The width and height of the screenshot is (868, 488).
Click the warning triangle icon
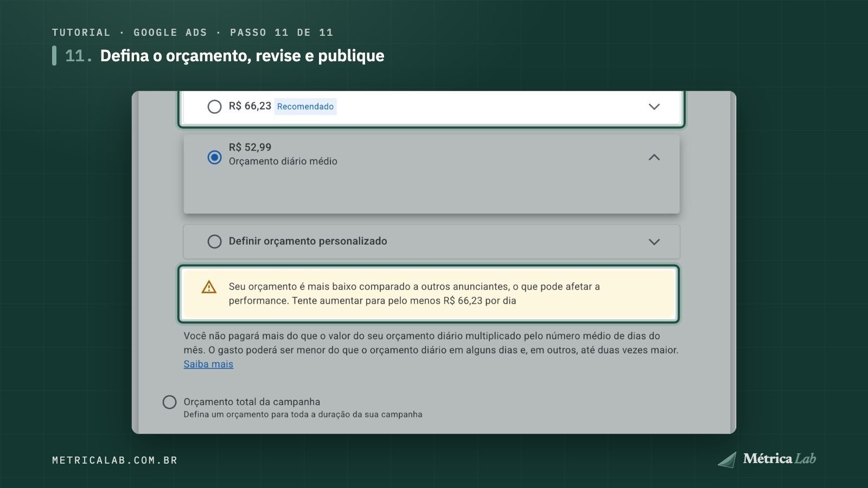[209, 287]
